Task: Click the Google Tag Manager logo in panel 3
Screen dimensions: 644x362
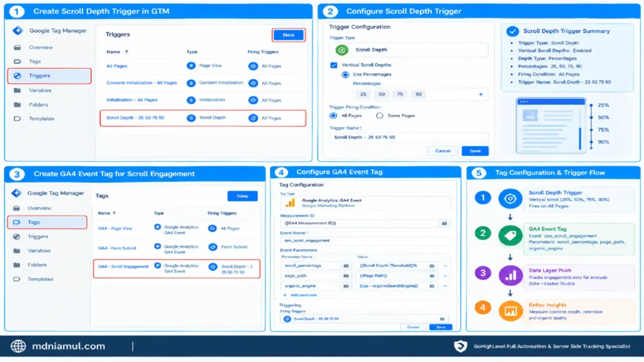Action: (x=16, y=193)
